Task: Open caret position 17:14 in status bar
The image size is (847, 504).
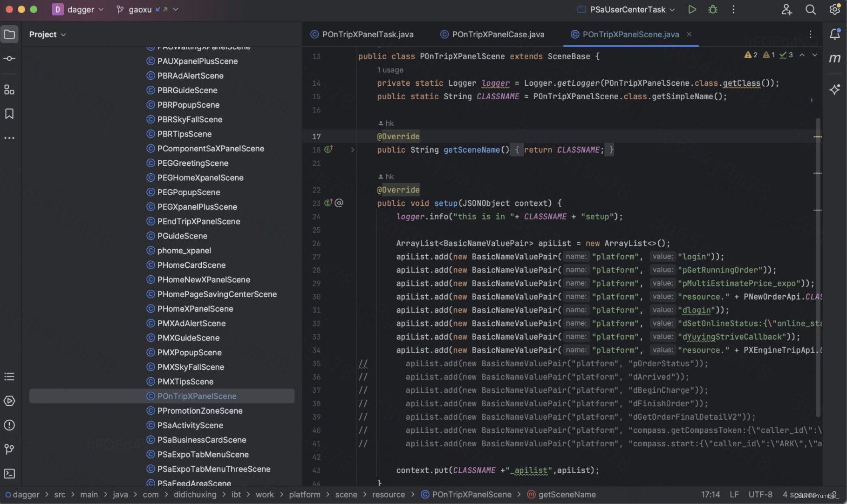Action: click(710, 494)
